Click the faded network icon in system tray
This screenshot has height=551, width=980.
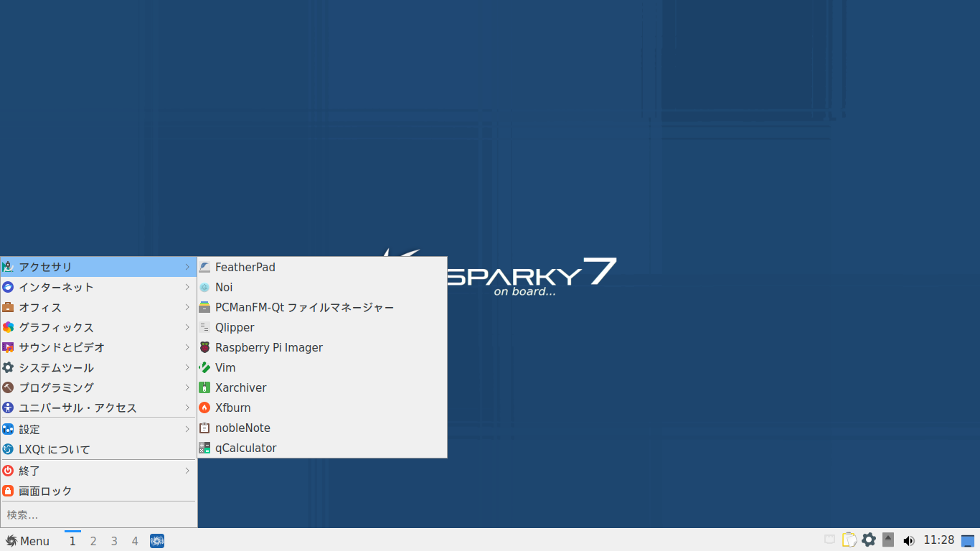pyautogui.click(x=829, y=540)
